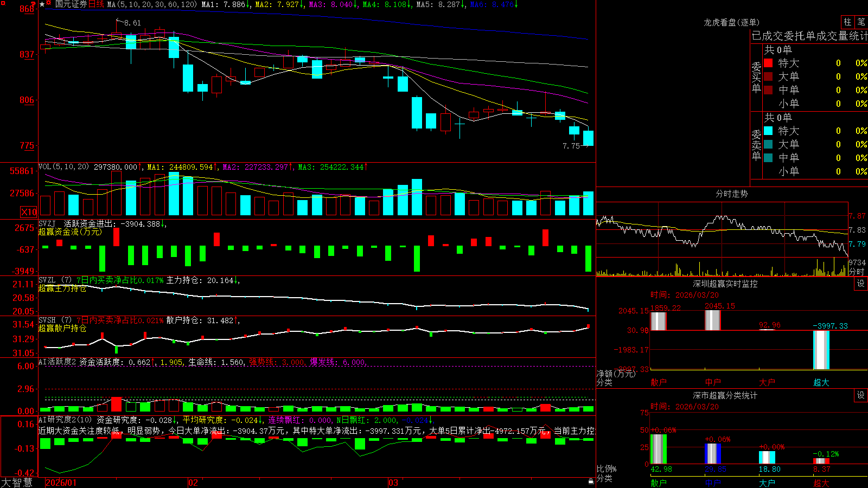This screenshot has height=488, width=868.
Task: Click the AI研究度2(10) indicator label
Action: (65, 420)
